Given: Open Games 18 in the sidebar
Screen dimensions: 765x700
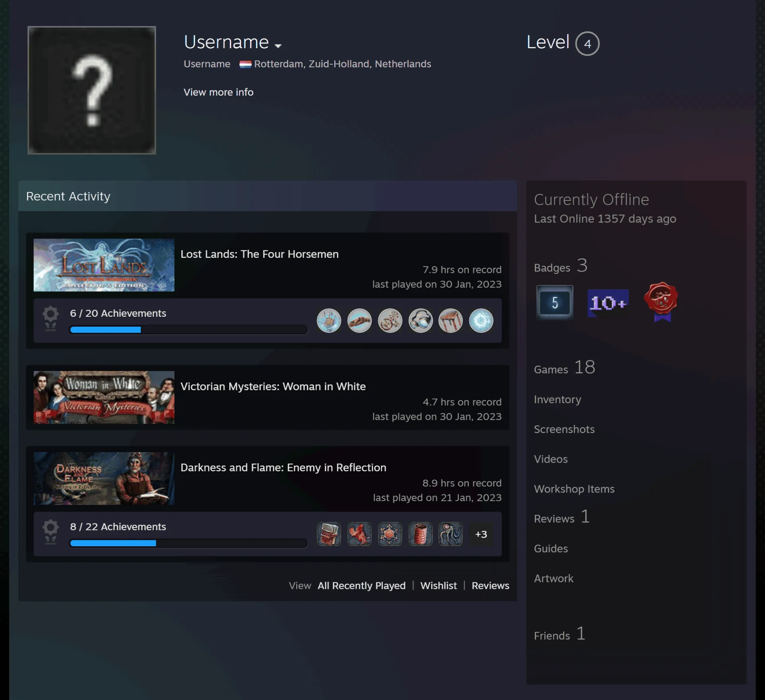Looking at the screenshot, I should coord(565,367).
